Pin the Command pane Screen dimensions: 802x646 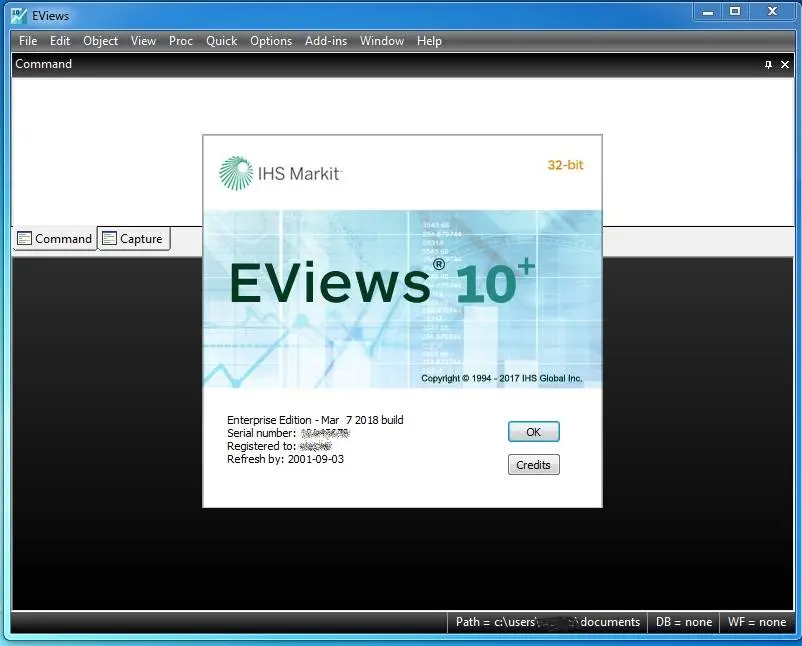pos(768,64)
